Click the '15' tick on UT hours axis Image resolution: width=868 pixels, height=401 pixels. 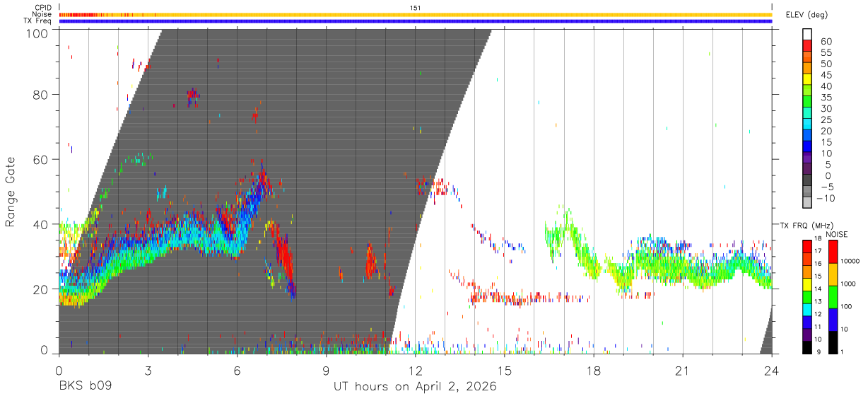505,371
